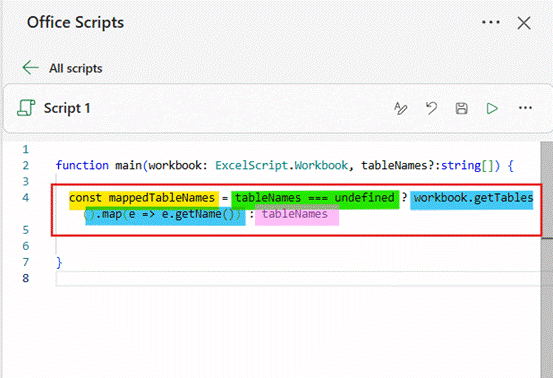This screenshot has height=378, width=553.
Task: Select the Script 1 title
Action: point(67,108)
